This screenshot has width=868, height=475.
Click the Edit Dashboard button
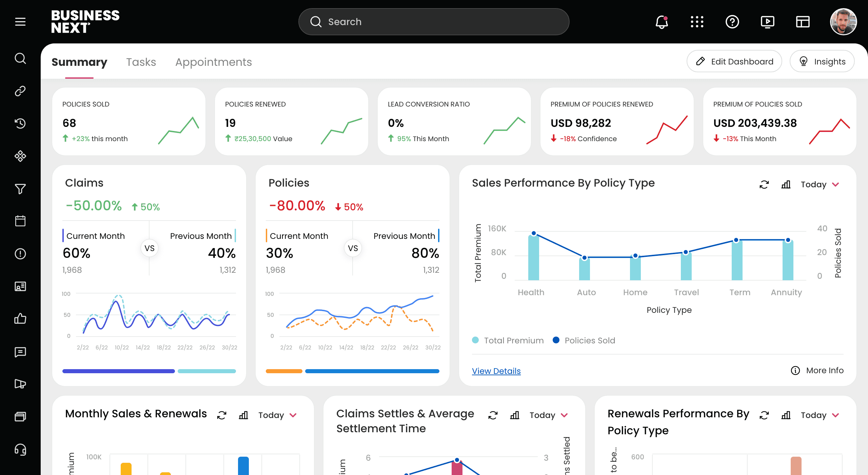[734, 61]
